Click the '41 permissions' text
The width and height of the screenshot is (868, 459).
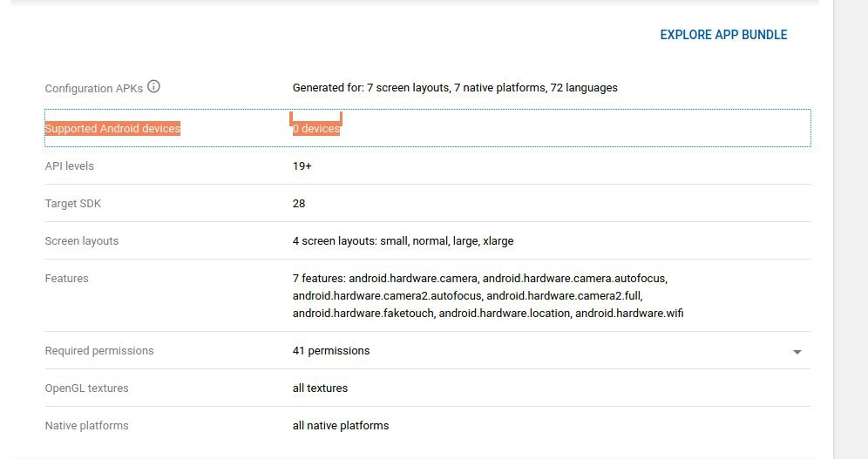pos(331,351)
